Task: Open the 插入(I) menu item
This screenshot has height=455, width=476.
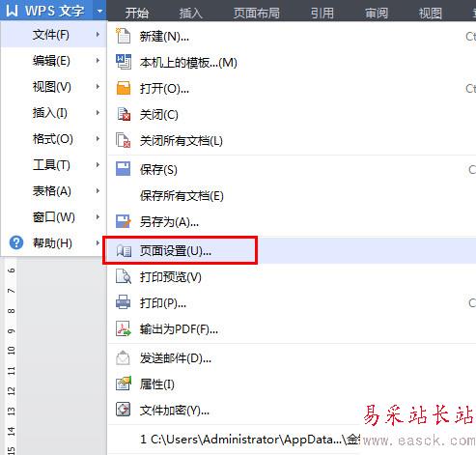Action: 53,112
